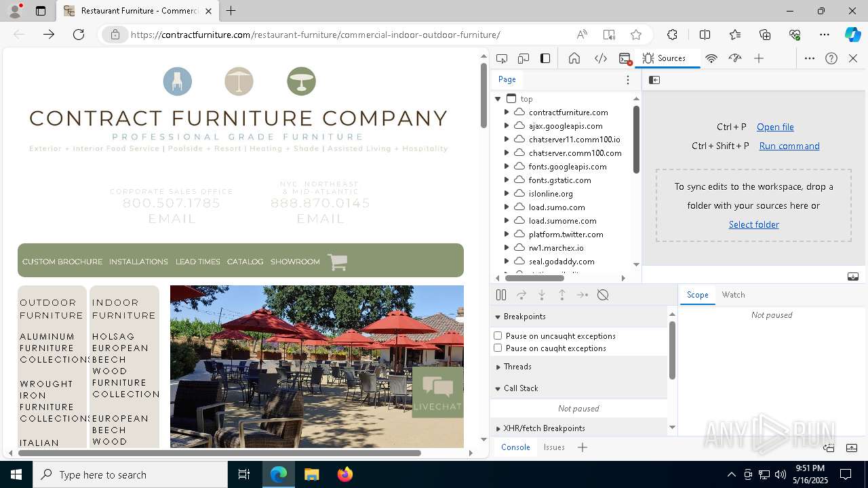This screenshot has height=488, width=868.
Task: Open browser Extensions puzzle icon
Action: click(x=672, y=35)
